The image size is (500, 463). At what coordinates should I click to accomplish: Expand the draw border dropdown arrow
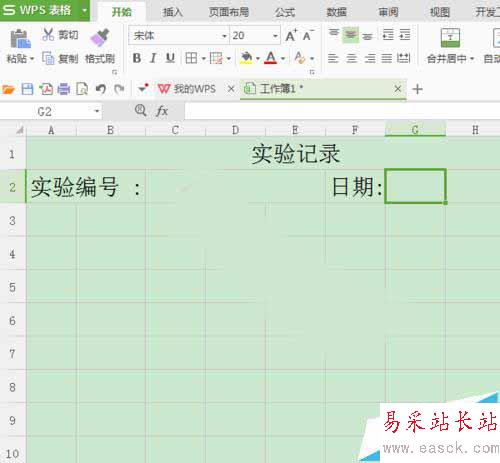pyautogui.click(x=229, y=59)
